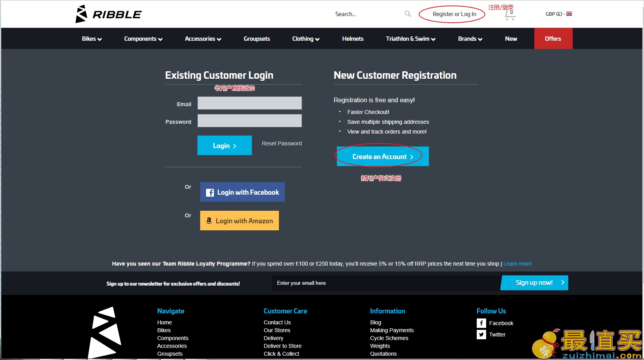Open the Making Payments link
The image size is (644, 360).
[392, 330]
